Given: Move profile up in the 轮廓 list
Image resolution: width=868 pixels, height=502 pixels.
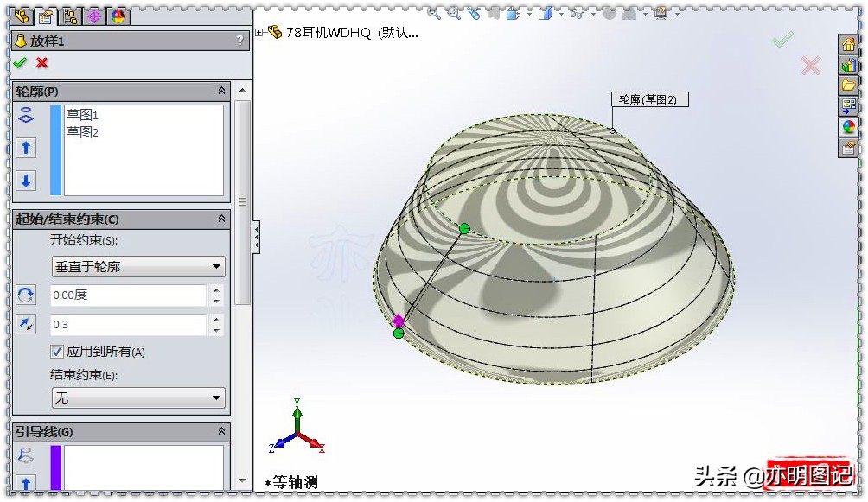Looking at the screenshot, I should pos(26,147).
